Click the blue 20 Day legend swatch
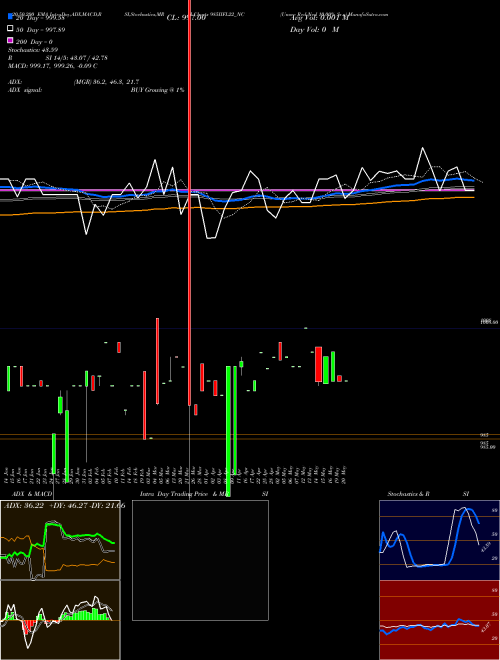This screenshot has width=500, height=660. [10, 18]
